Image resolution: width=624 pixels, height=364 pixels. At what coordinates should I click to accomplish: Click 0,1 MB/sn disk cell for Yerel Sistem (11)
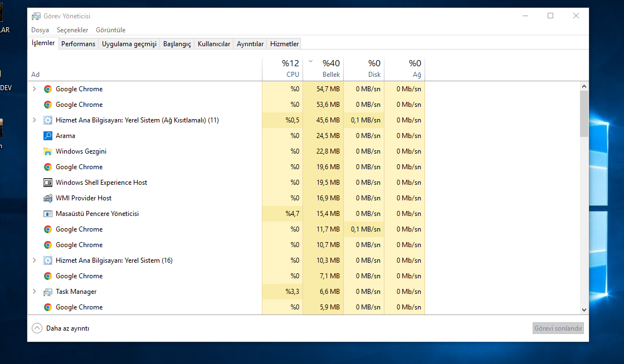[364, 120]
